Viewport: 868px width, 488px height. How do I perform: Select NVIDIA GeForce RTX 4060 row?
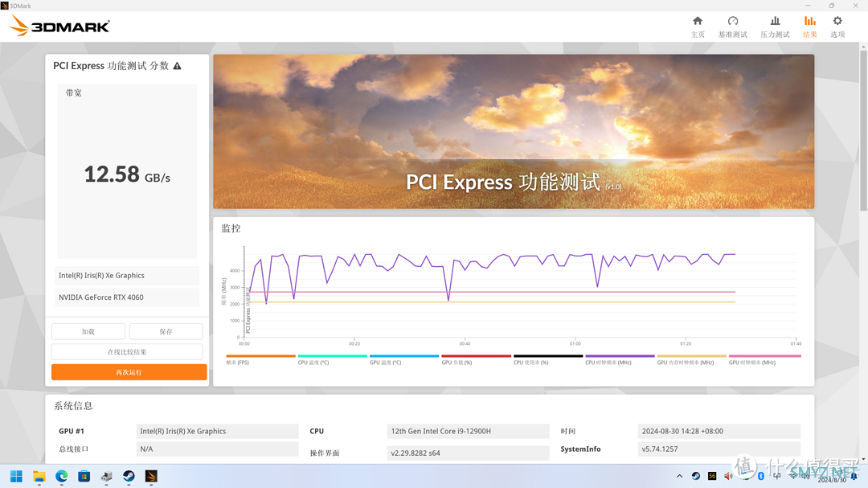(127, 297)
